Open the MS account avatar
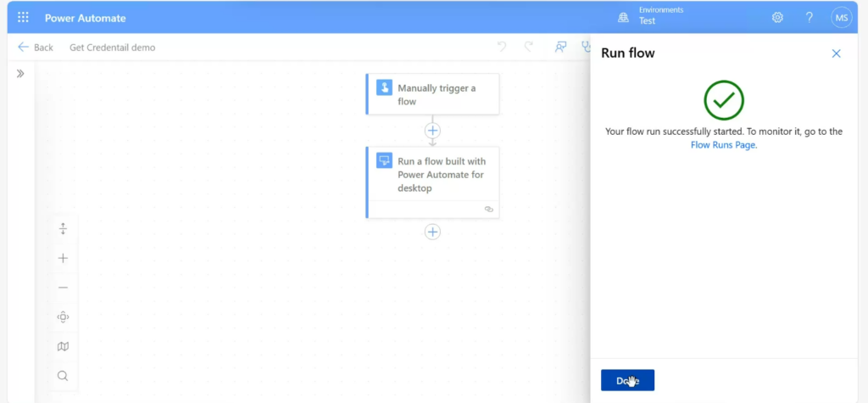Image resolution: width=868 pixels, height=403 pixels. 842,18
